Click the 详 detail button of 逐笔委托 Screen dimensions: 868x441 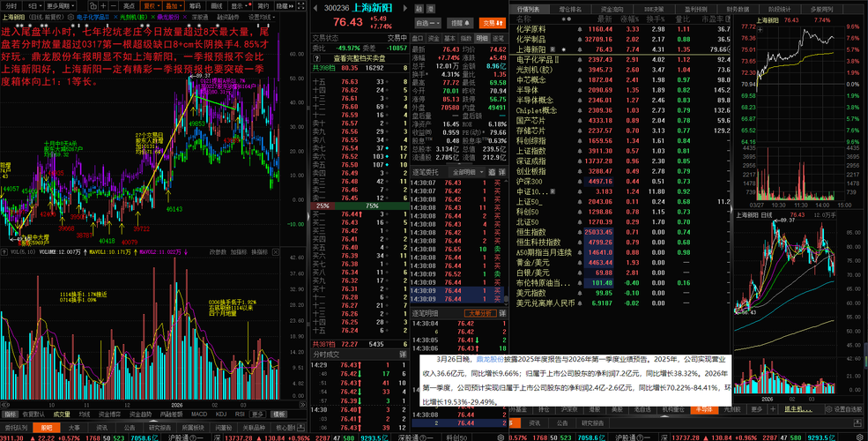click(502, 172)
